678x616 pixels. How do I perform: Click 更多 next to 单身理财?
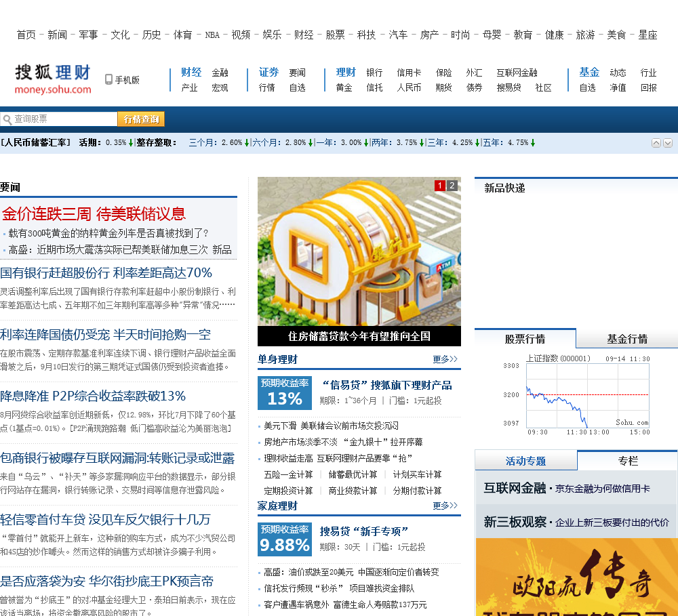pyautogui.click(x=445, y=359)
